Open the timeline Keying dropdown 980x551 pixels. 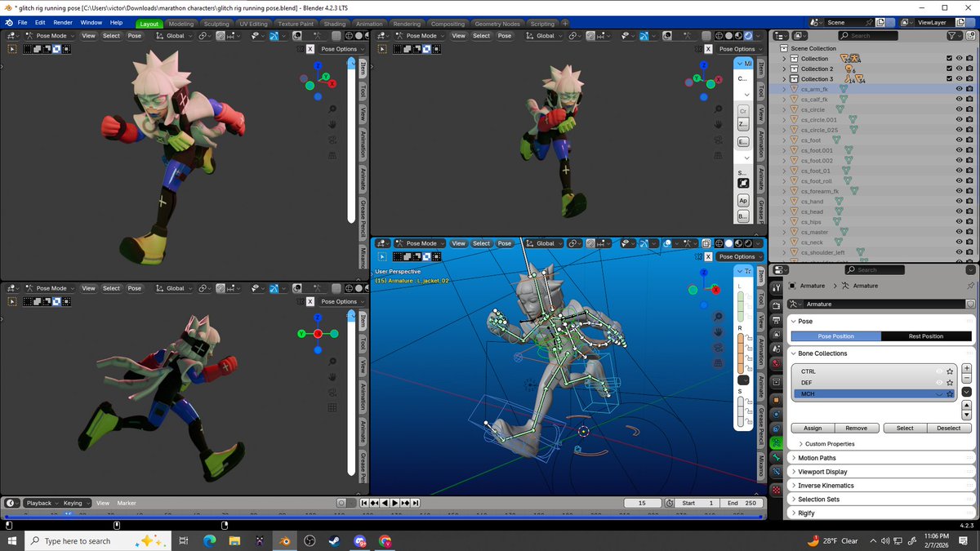click(76, 503)
